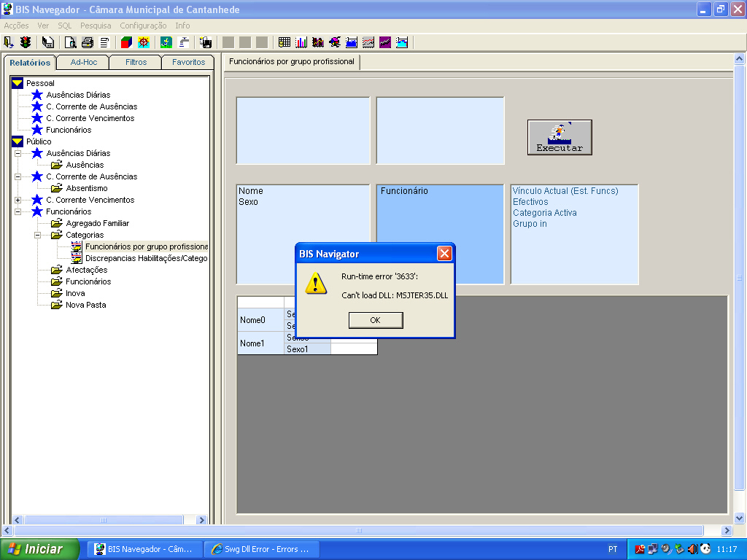Viewport: 747px width, 560px height.
Task: Select Discrepancias Habilitações report in tree
Action: point(146,258)
